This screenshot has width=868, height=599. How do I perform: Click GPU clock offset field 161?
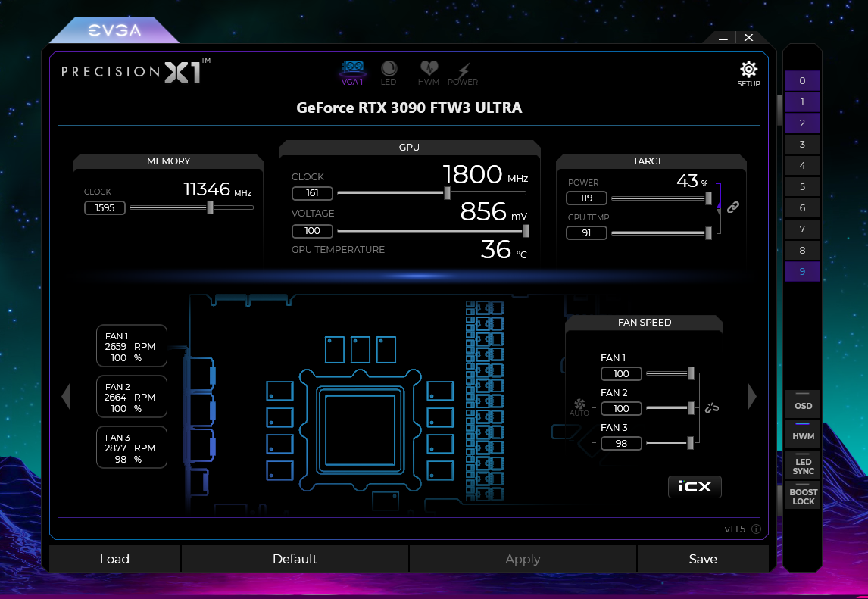click(x=312, y=193)
